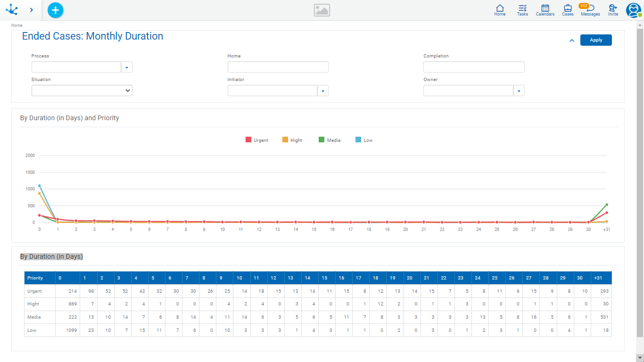Collapse the filter panel with chevron

point(571,41)
